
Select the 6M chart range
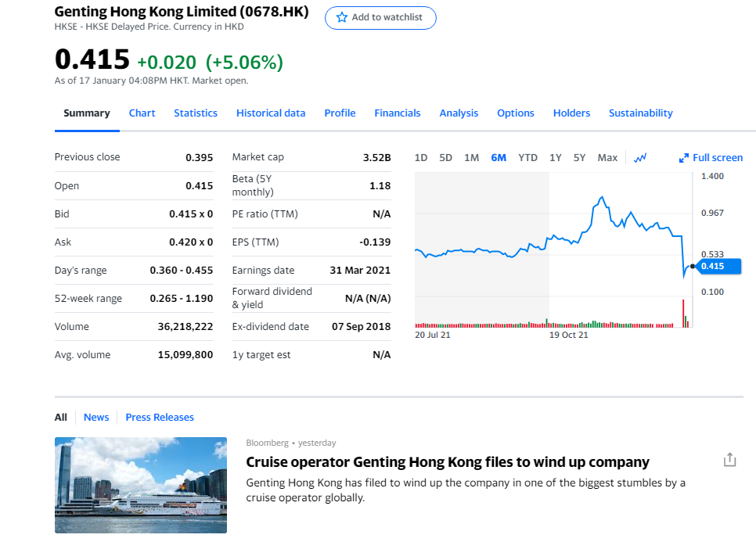499,158
